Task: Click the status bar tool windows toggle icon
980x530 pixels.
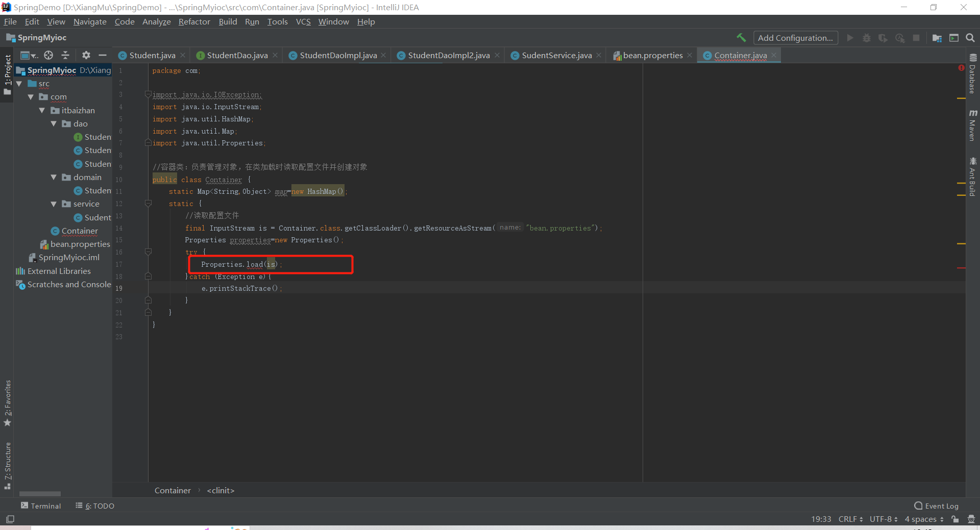Action: [x=10, y=519]
